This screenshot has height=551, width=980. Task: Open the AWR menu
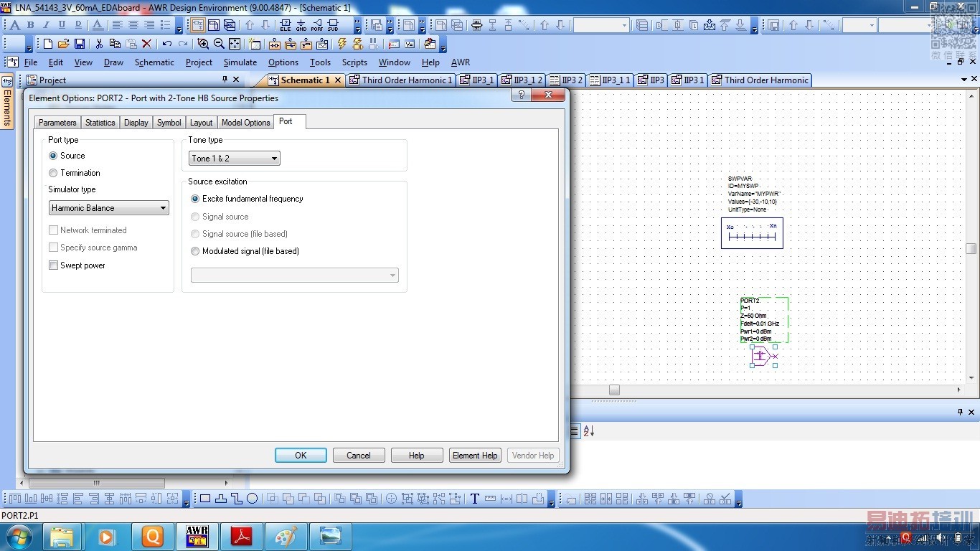461,62
